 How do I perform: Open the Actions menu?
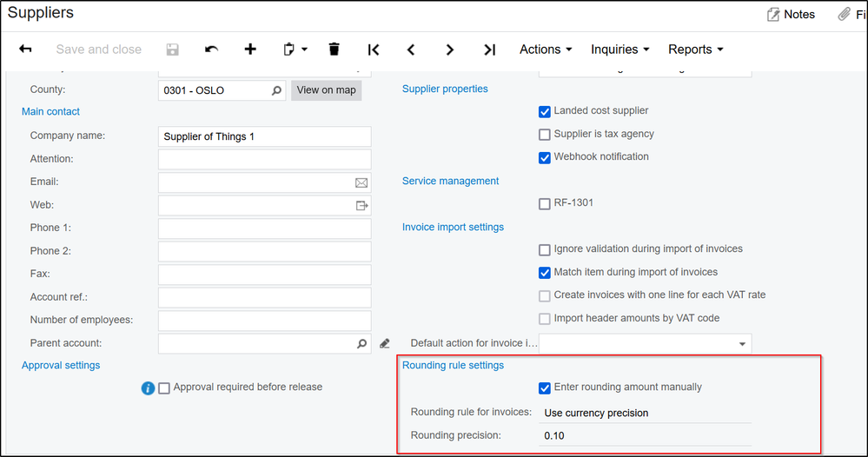546,50
